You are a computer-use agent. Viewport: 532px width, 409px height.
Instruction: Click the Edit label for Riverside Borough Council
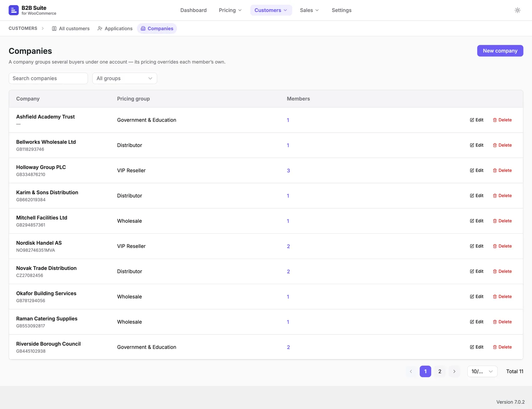click(x=480, y=347)
